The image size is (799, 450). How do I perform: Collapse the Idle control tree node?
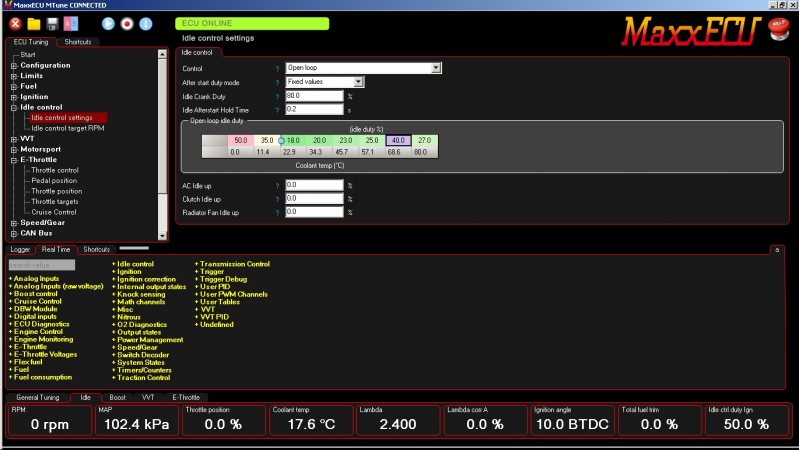[14, 108]
